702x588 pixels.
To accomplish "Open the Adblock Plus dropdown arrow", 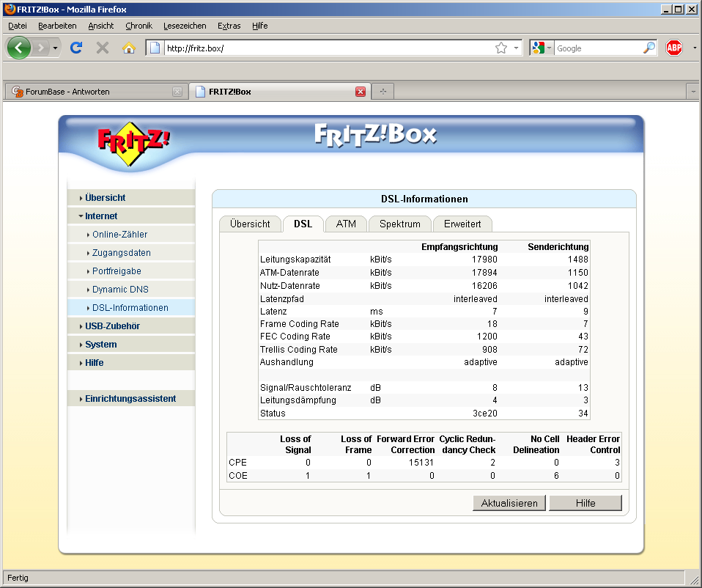I will click(x=695, y=48).
